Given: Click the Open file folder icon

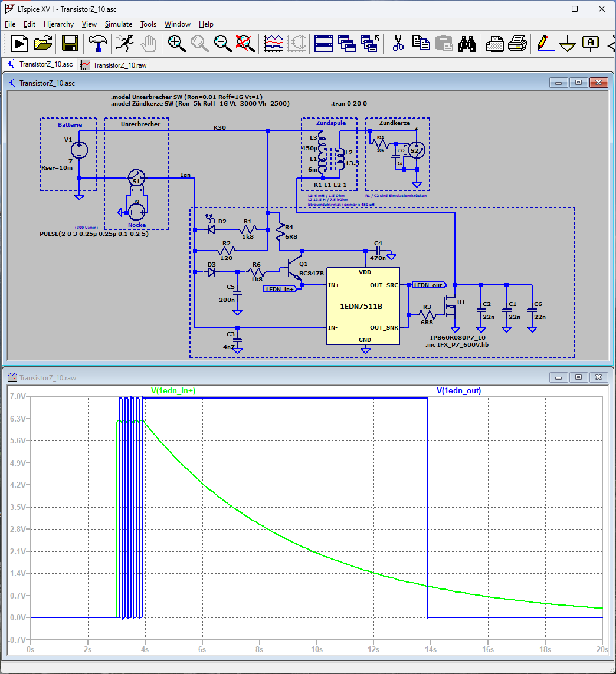Looking at the screenshot, I should click(x=44, y=43).
